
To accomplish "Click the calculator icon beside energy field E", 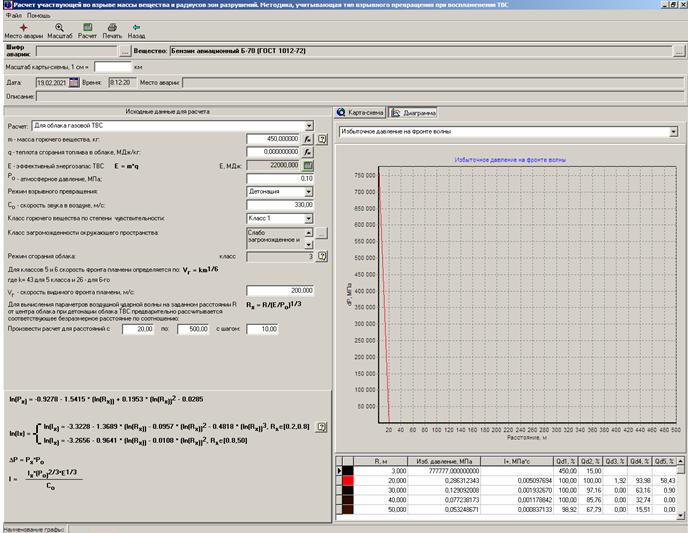I will click(309, 164).
